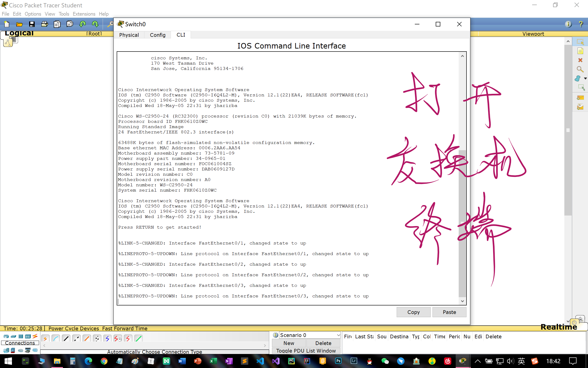Click Power Cycle Devices

(x=74, y=328)
